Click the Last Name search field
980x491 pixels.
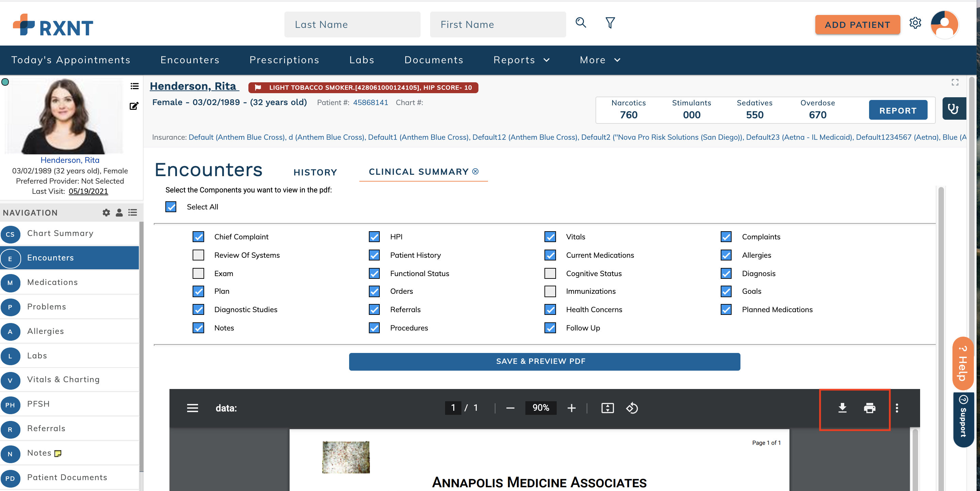point(352,24)
